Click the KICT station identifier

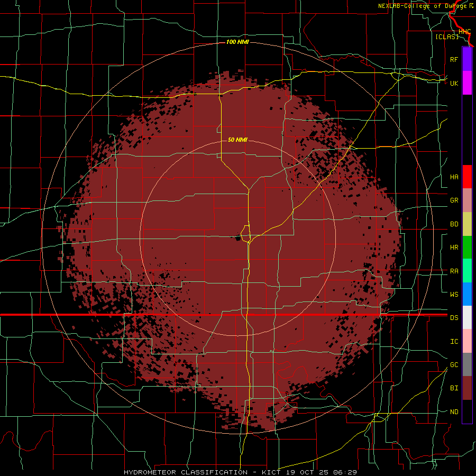click(x=270, y=472)
